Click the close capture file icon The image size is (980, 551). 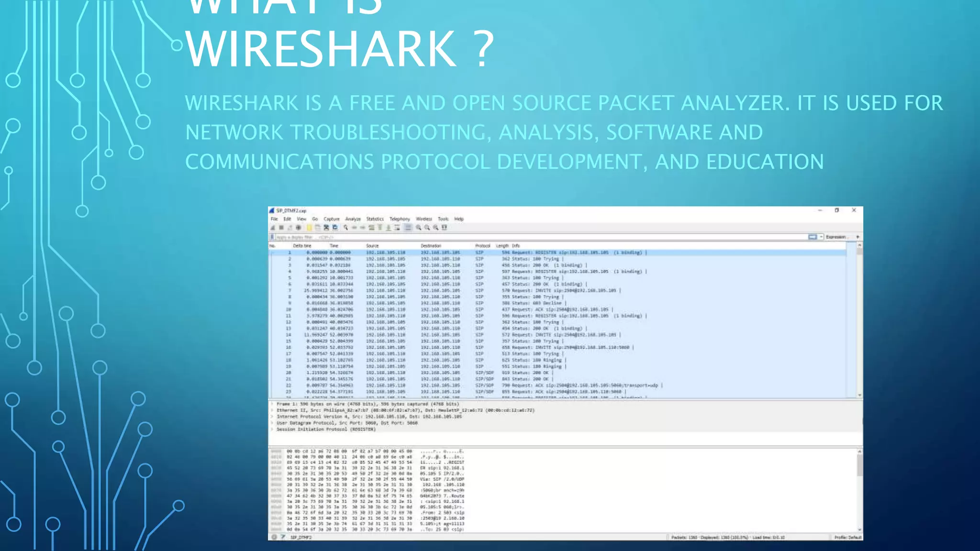click(326, 228)
